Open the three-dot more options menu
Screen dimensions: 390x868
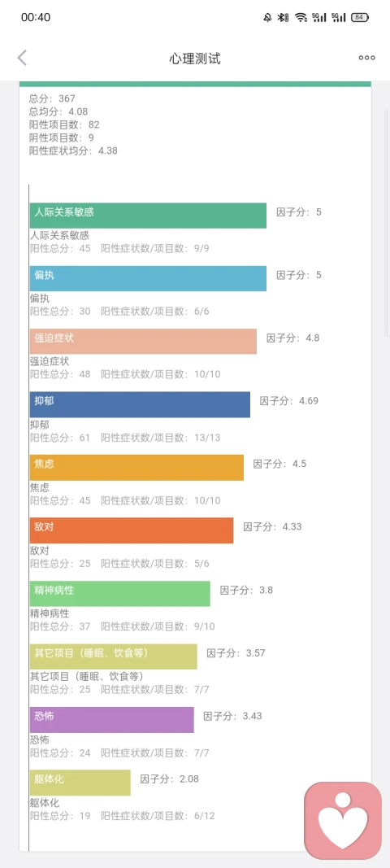click(x=366, y=58)
